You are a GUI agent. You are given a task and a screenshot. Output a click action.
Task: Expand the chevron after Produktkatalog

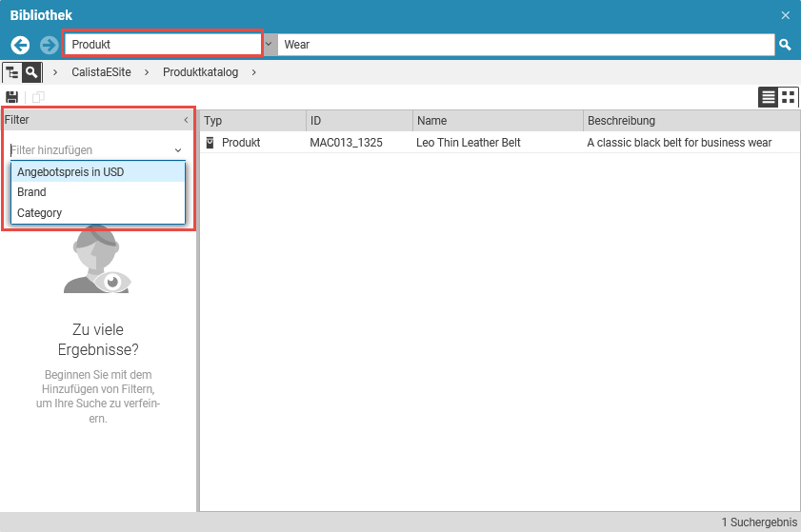pos(253,72)
